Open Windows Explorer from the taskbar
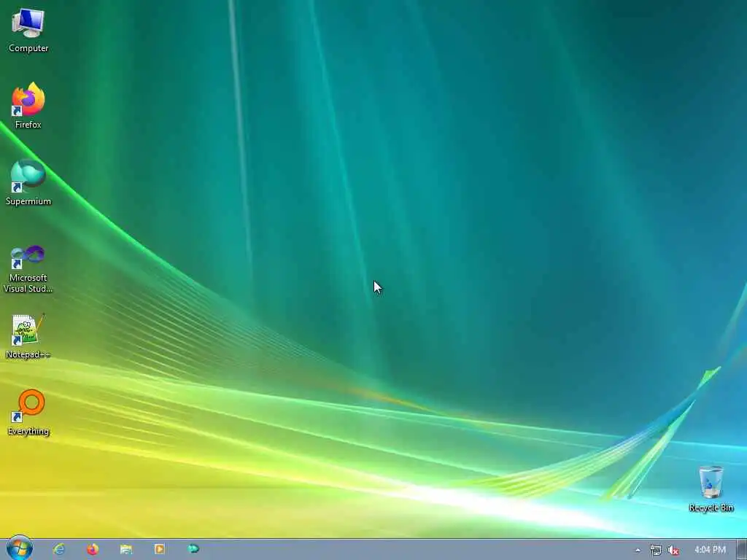This screenshot has width=747, height=560. point(126,550)
